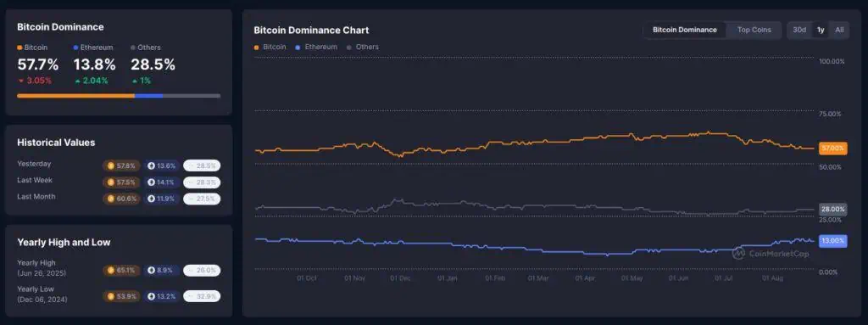Click the 01 Jan date on the chart axis
This screenshot has height=325, width=868.
tap(447, 277)
